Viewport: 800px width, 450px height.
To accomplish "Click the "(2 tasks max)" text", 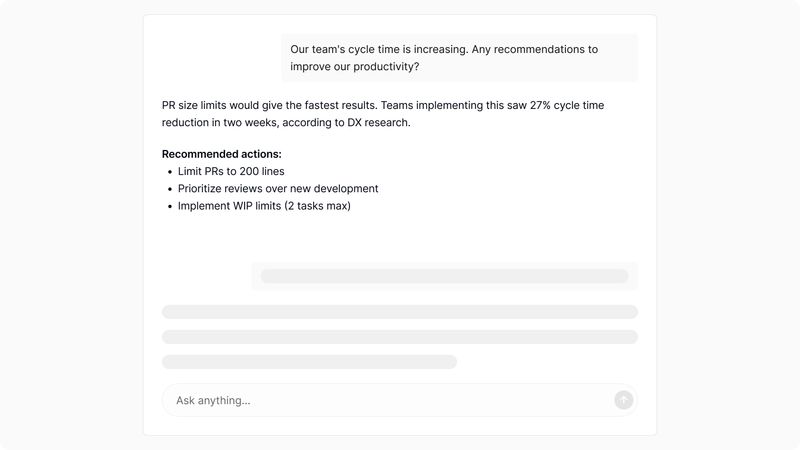I will click(x=317, y=206).
